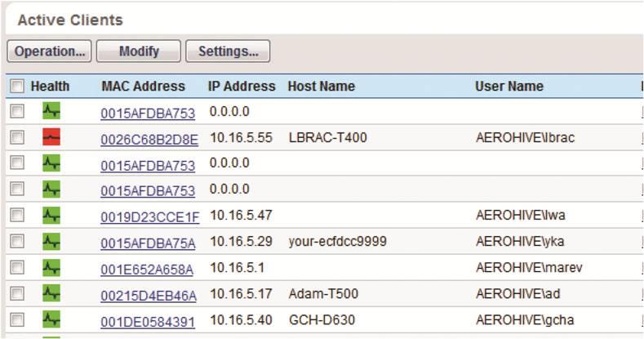The width and height of the screenshot is (644, 339).
Task: Click green health icon for GCH-D630
Action: click(x=51, y=319)
